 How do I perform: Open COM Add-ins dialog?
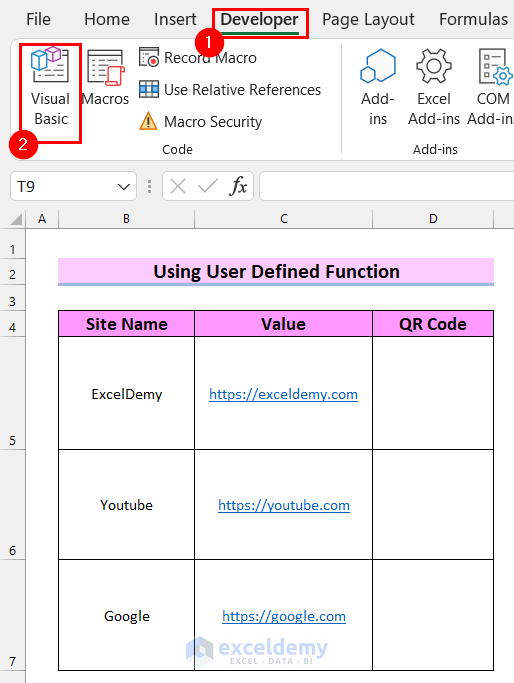point(491,87)
